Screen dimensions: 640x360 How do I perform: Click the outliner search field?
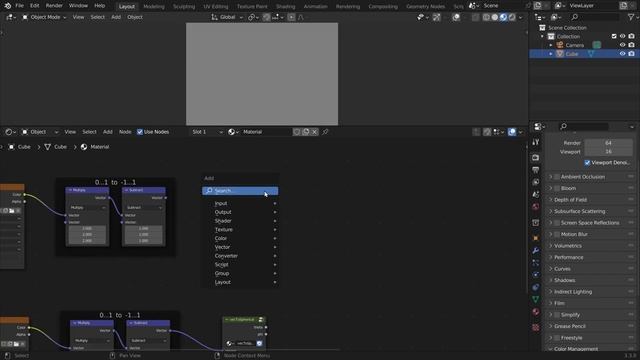pyautogui.click(x=594, y=17)
